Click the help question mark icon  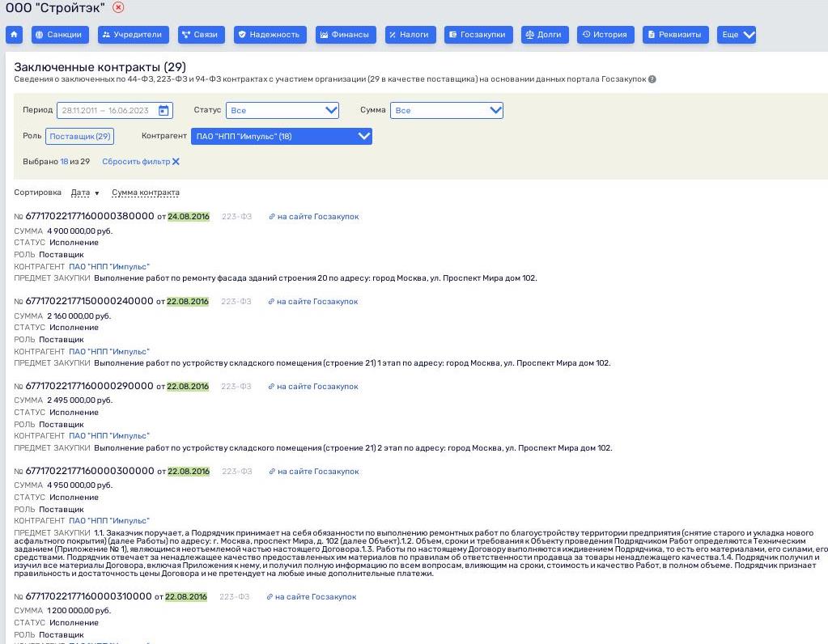point(652,79)
